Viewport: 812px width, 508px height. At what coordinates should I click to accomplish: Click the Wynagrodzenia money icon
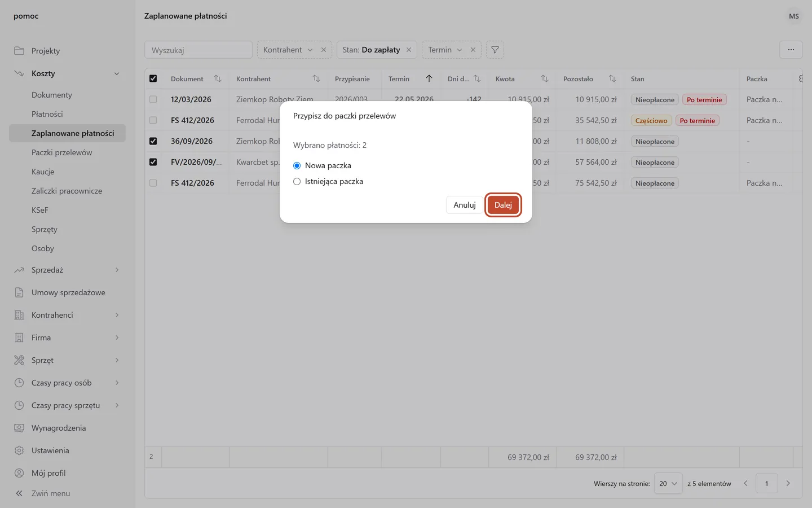click(19, 428)
